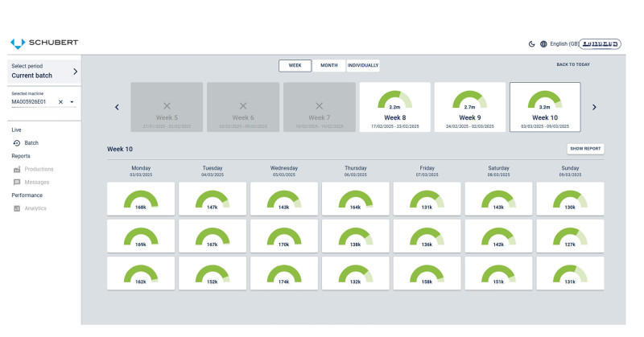
Task: Expand the Select period chevron
Action: tap(75, 72)
